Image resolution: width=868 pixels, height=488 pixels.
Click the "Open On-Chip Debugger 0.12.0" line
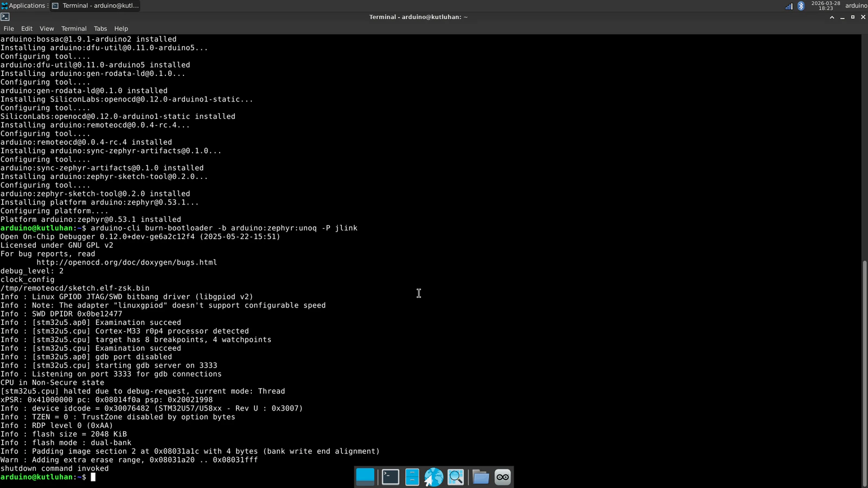141,237
